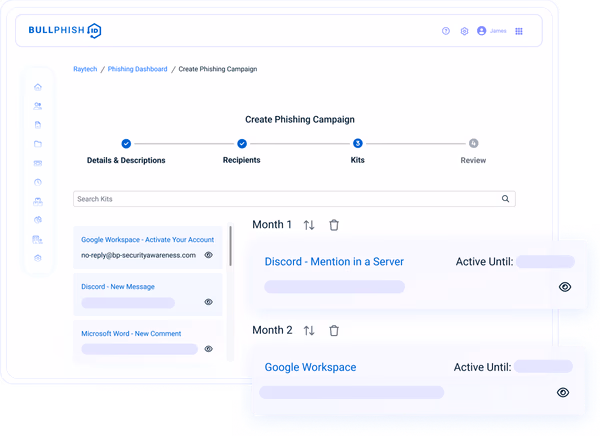Select Microsoft Word - New Comment kit
600x436 pixels.
[x=131, y=333]
